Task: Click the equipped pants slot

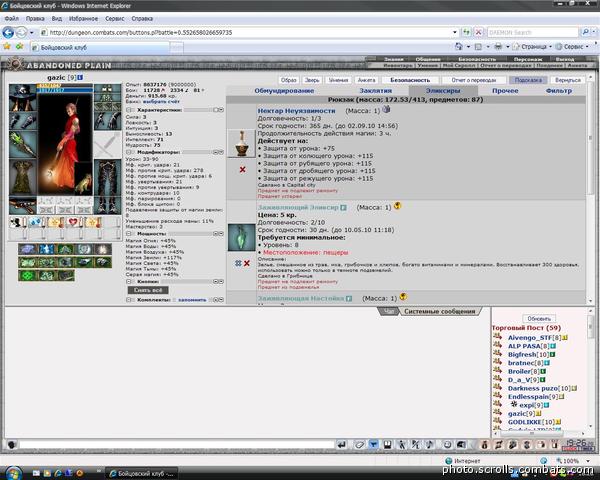Action: tap(107, 177)
